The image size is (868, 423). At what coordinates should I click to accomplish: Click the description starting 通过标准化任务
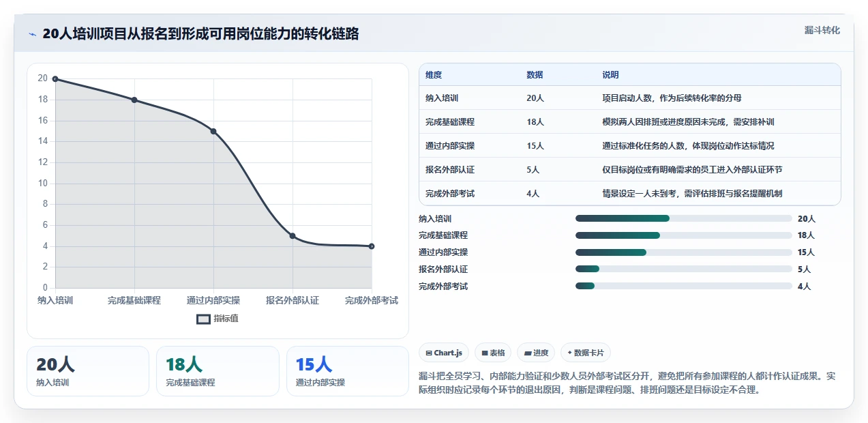[x=688, y=146]
